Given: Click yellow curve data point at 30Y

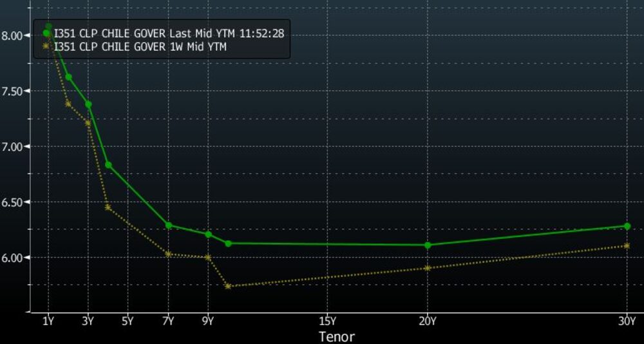Looking at the screenshot, I should [x=627, y=245].
